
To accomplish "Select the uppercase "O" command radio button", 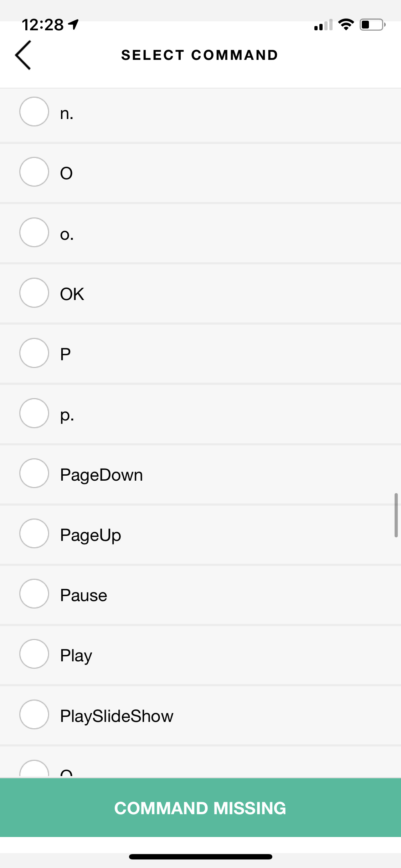I will point(34,172).
